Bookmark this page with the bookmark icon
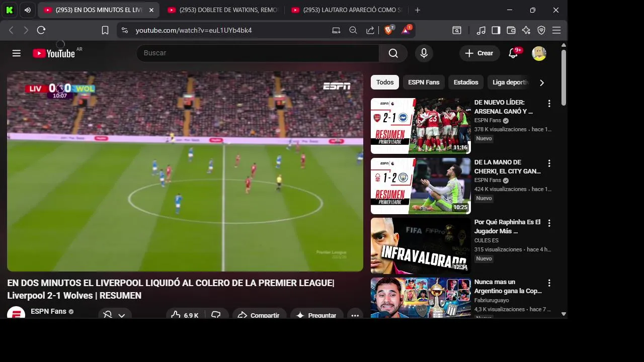 [x=105, y=30]
